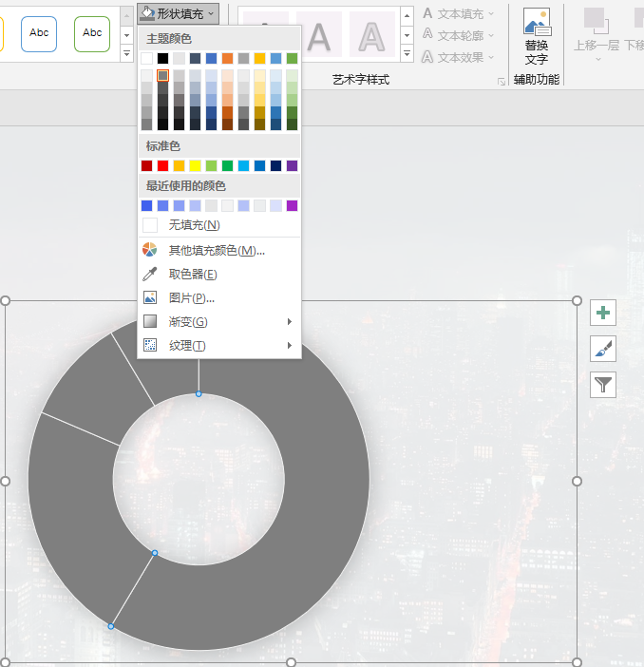This screenshot has width=644, height=667.
Task: Expand the 纹理(T) submenu
Action: (219, 346)
